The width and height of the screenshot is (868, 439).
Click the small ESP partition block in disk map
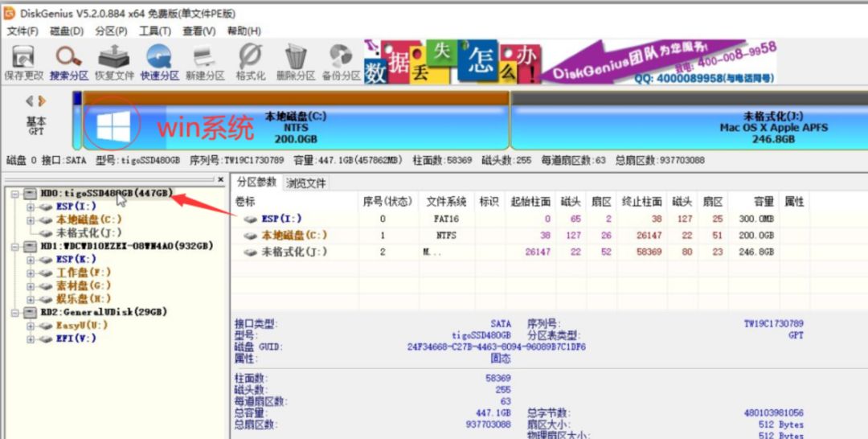pyautogui.click(x=77, y=121)
